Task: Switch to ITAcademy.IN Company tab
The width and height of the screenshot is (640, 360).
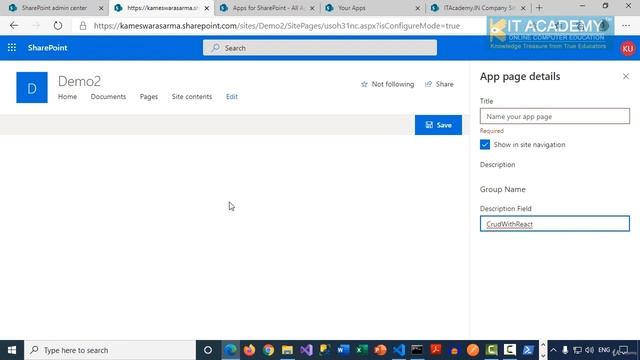Action: click(478, 8)
